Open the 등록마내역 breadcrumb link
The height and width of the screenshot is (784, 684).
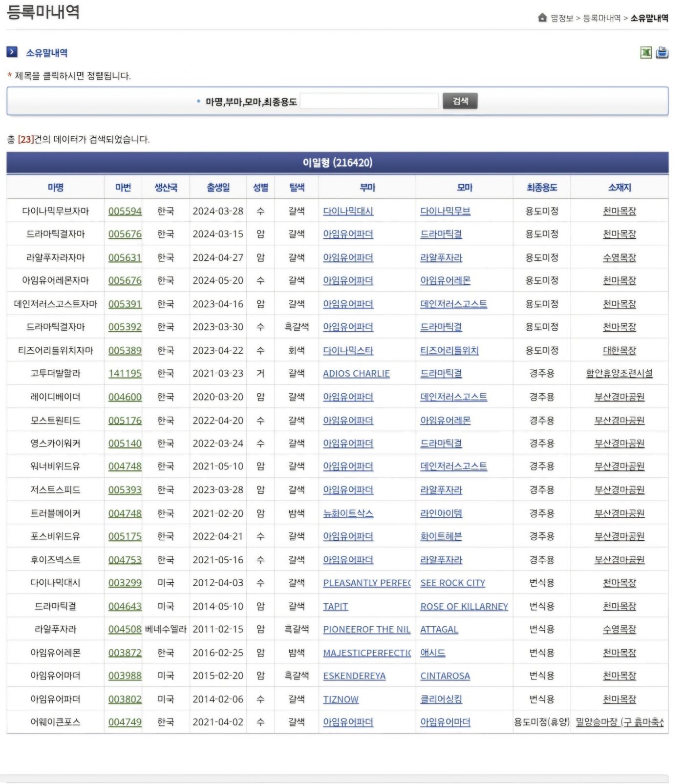click(601, 18)
